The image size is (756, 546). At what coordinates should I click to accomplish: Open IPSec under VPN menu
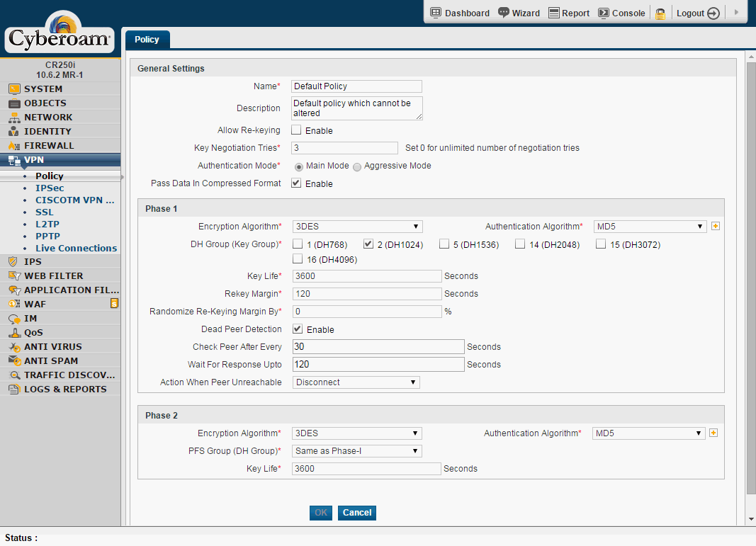point(50,188)
